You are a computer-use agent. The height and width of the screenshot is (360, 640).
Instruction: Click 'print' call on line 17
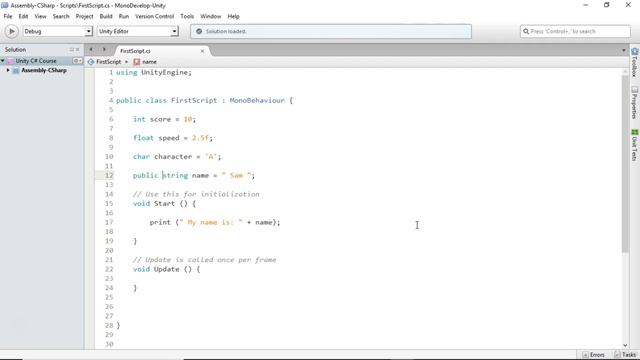(160, 222)
